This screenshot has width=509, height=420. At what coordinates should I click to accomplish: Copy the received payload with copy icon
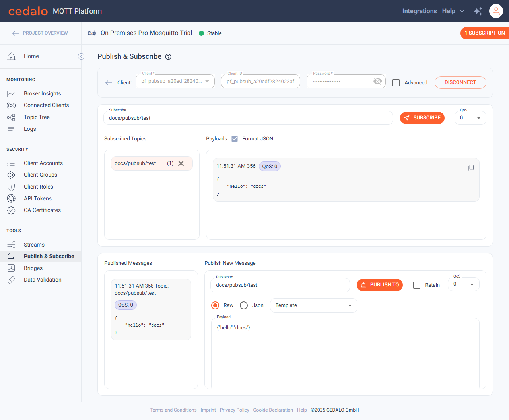click(x=471, y=168)
